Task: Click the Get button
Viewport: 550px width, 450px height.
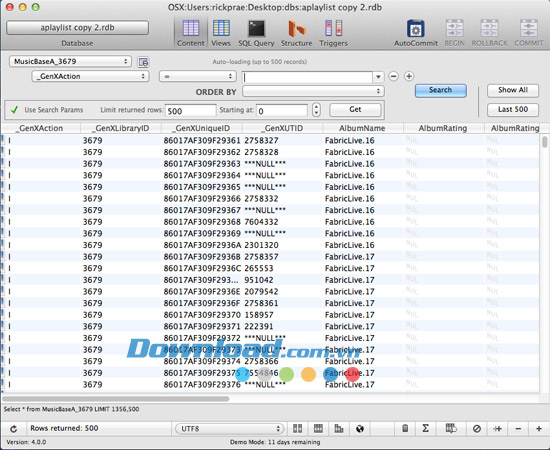Action: [355, 109]
